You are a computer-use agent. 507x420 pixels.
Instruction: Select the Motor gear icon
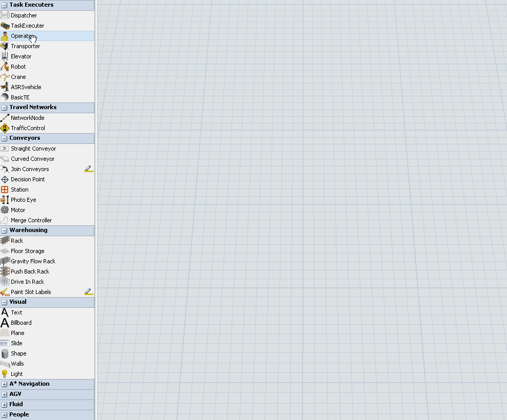[5, 210]
